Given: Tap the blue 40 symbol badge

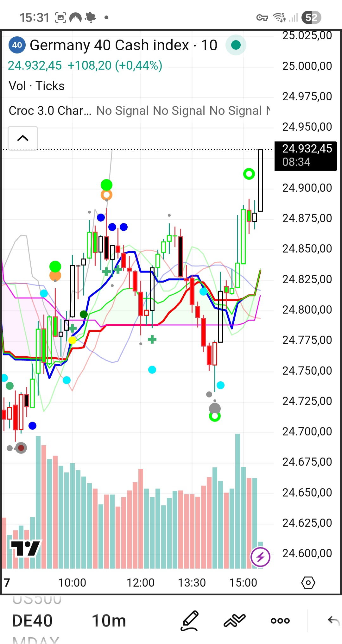Looking at the screenshot, I should (x=17, y=45).
